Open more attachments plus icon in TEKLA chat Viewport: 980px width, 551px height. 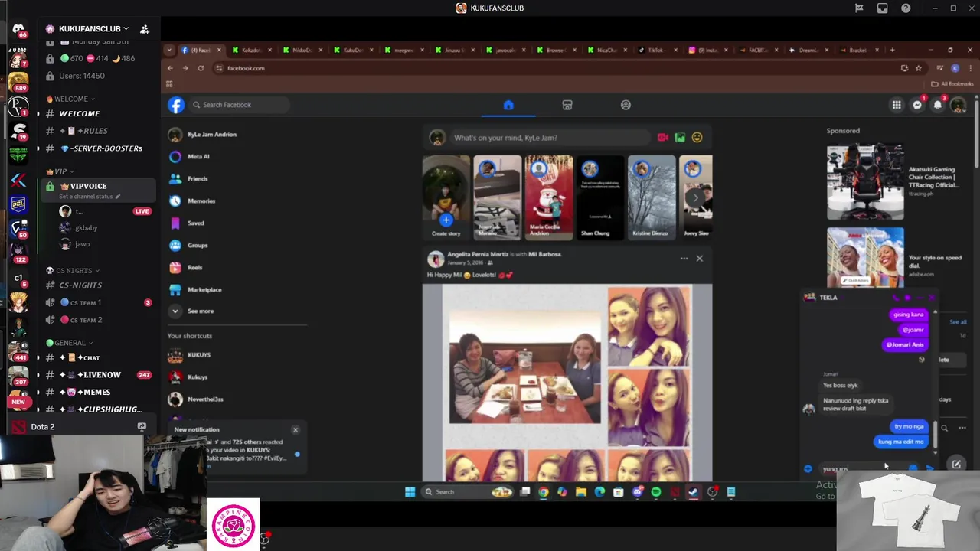click(x=808, y=469)
